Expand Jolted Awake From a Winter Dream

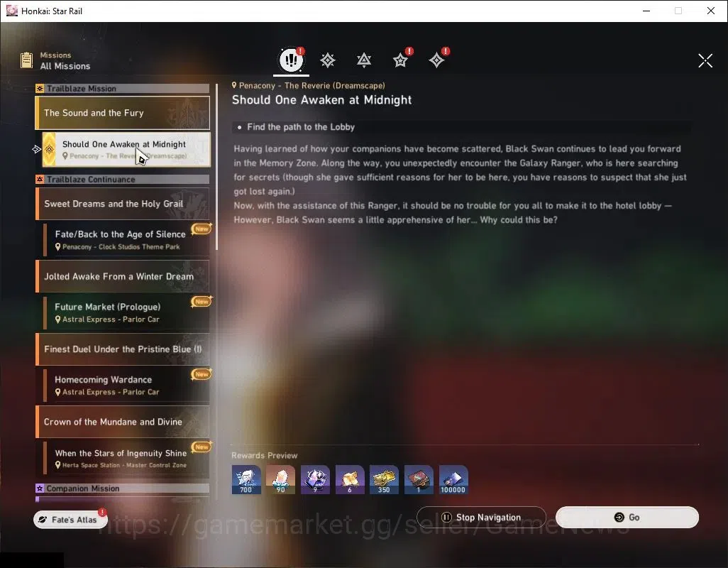(x=123, y=276)
